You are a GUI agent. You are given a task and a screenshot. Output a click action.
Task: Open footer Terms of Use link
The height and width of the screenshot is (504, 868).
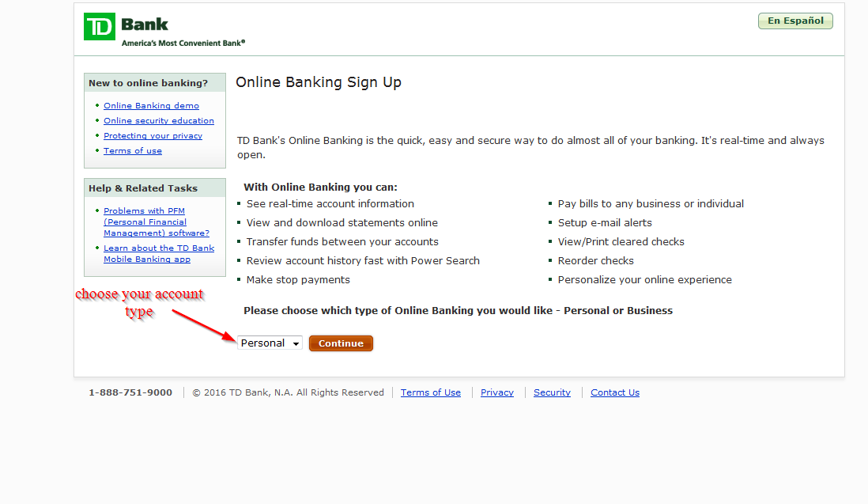click(x=431, y=392)
